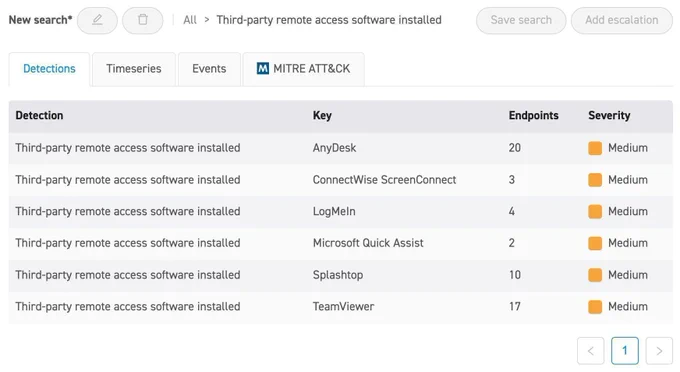Click the Splashtop key cell
The width and height of the screenshot is (680, 372).
338,275
